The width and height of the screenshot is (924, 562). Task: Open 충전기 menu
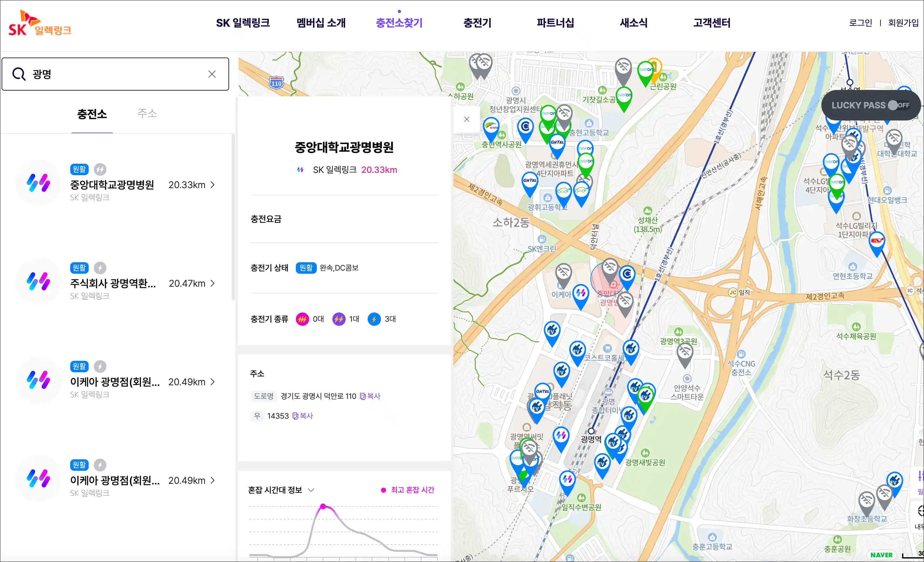click(477, 23)
